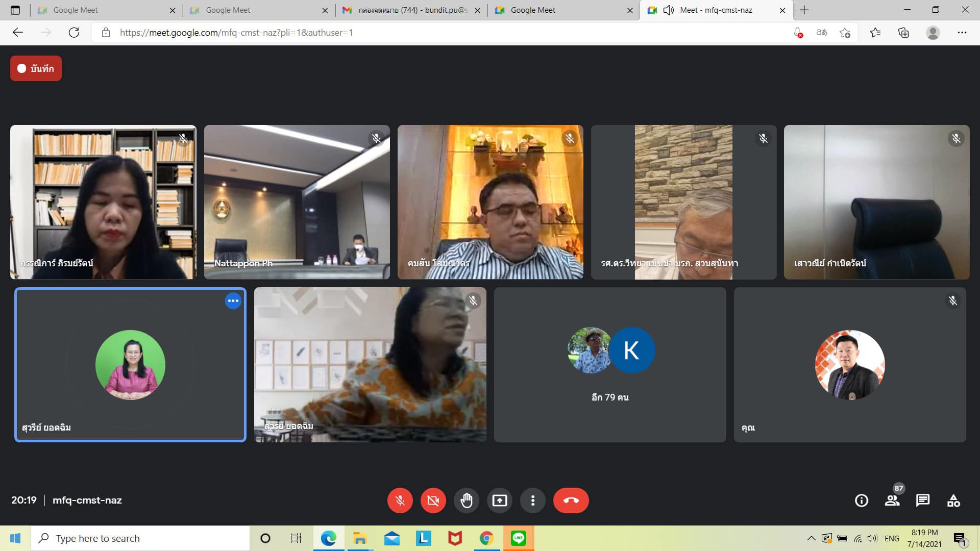Open options on highlighted participant tile

[x=233, y=301]
